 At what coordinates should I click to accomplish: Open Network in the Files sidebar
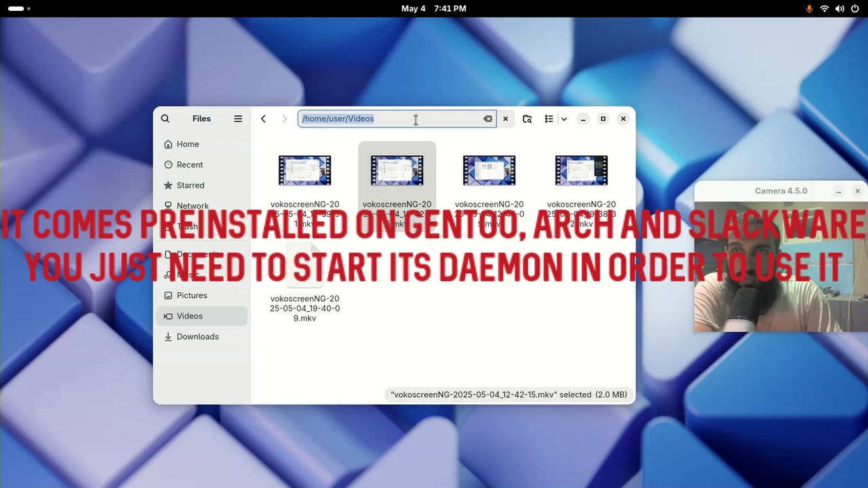coord(202,205)
